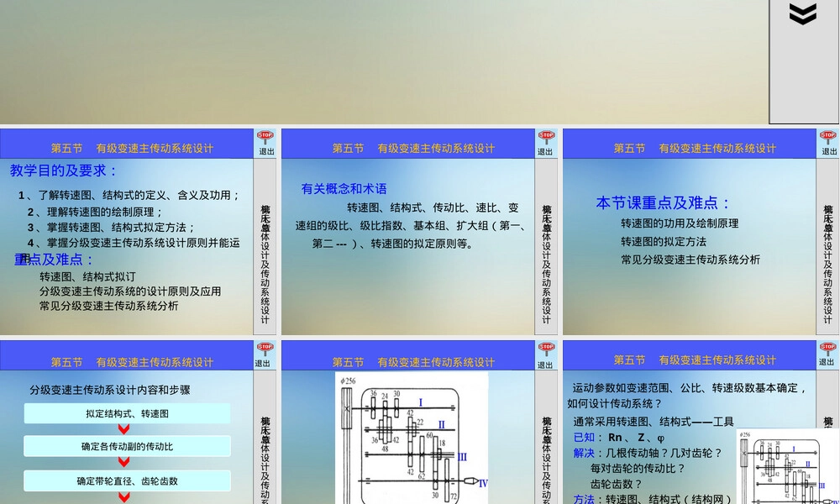Click text 转速图、结构式拟订
Image resolution: width=840 pixels, height=504 pixels.
click(87, 277)
